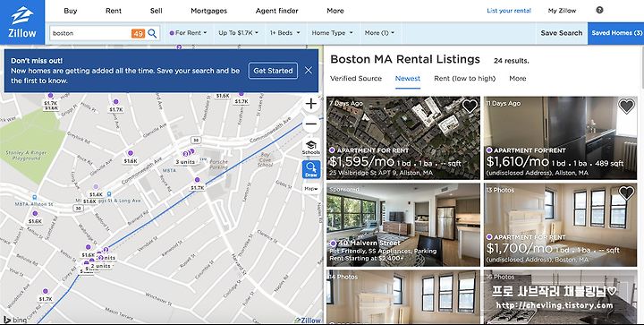
Task: Sort by Rent (low to high)
Action: (464, 78)
